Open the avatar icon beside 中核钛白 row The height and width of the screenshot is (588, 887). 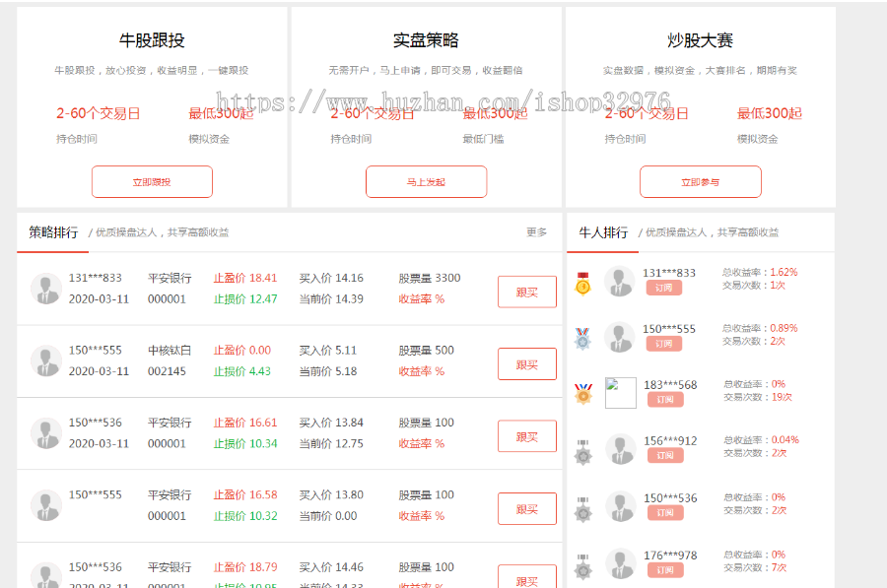(x=46, y=359)
